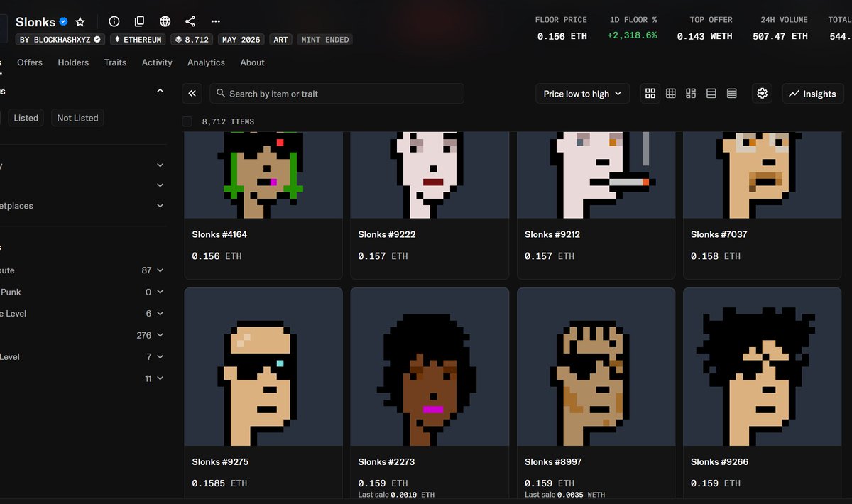Open the Slonks #9275 sunglasses character image
The height and width of the screenshot is (504, 852).
tap(263, 367)
